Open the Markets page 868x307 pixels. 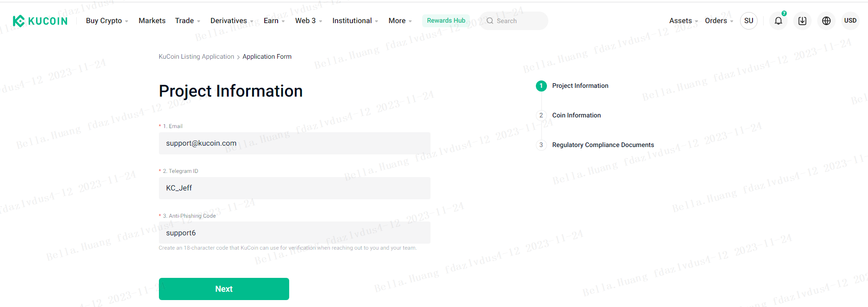(152, 21)
